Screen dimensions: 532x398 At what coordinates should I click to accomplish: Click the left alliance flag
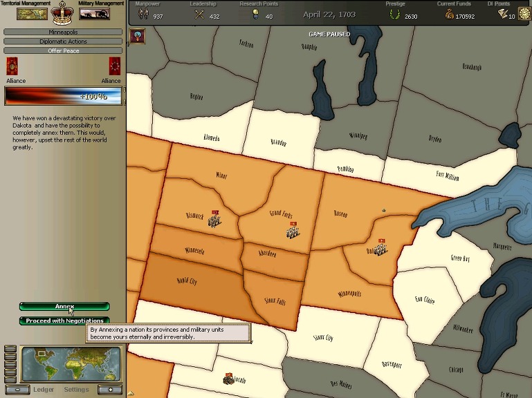click(12, 66)
